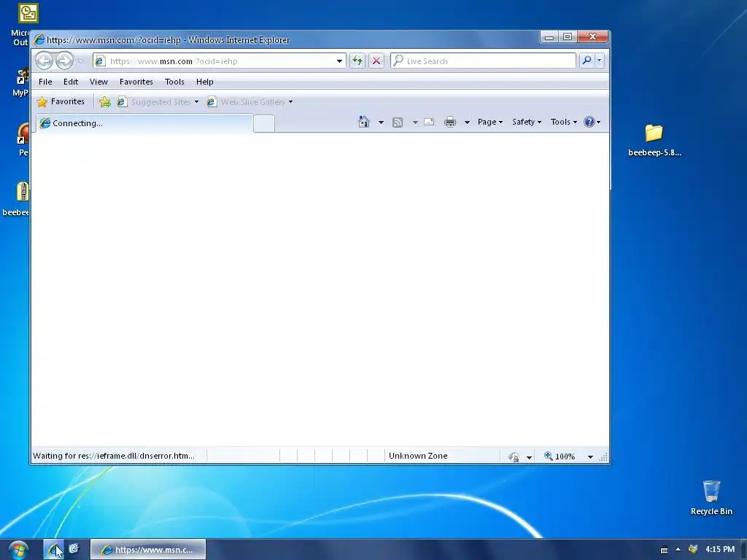747x560 pixels.
Task: Expand the zoom level dropdown arrow
Action: click(590, 456)
